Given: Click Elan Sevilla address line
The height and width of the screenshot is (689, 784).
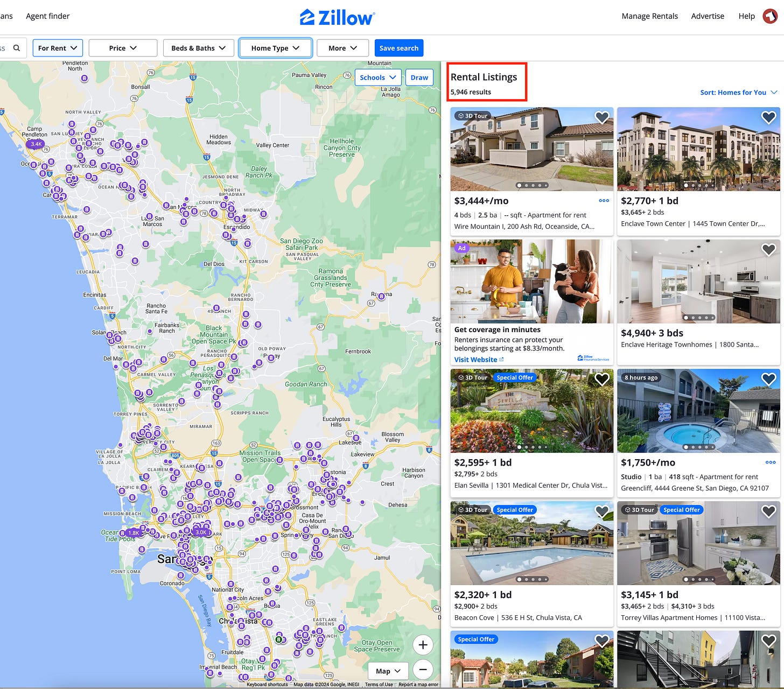Looking at the screenshot, I should [x=531, y=486].
